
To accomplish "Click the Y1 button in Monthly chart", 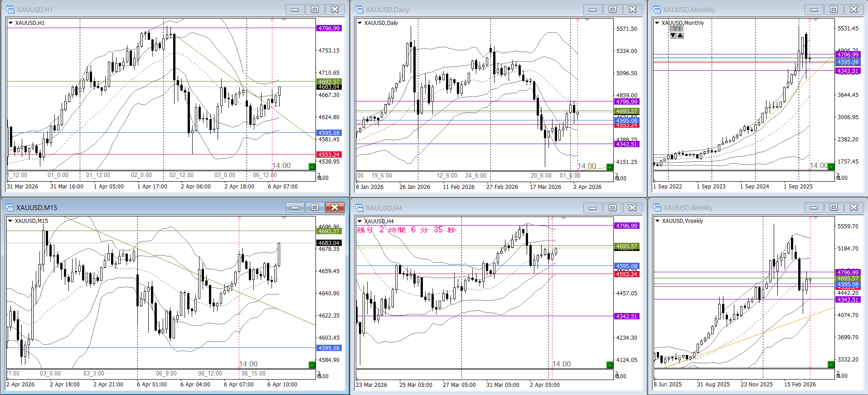I will point(676,29).
